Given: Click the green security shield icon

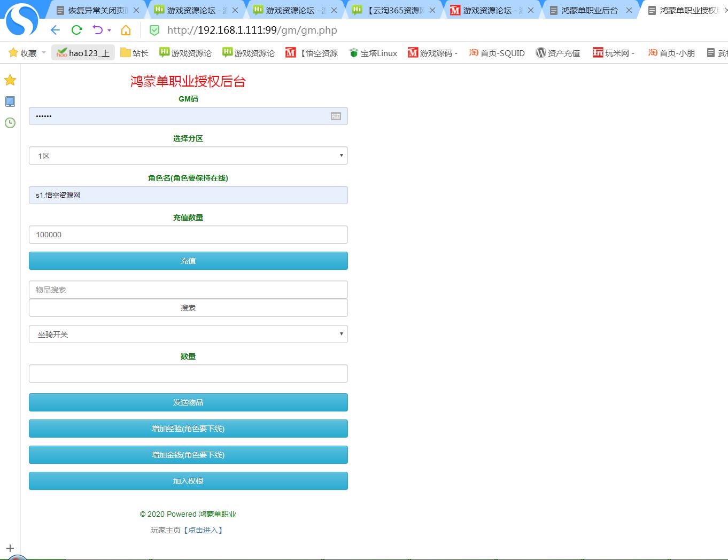Looking at the screenshot, I should (154, 30).
